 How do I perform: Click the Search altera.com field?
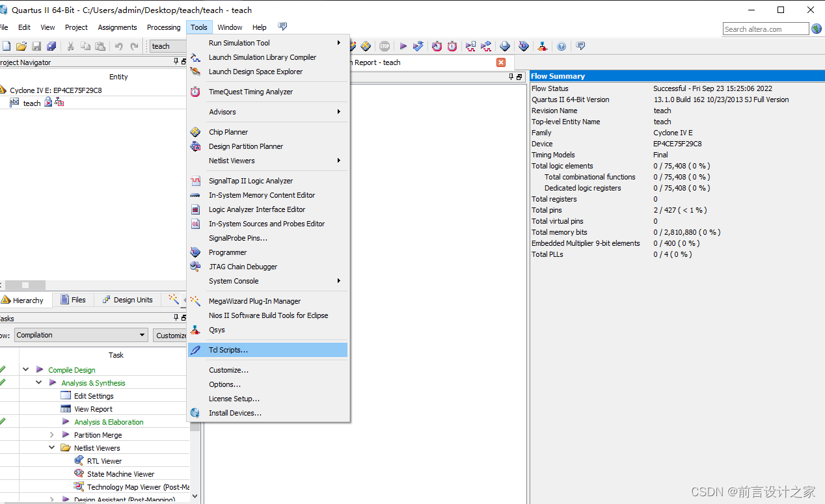tap(766, 29)
